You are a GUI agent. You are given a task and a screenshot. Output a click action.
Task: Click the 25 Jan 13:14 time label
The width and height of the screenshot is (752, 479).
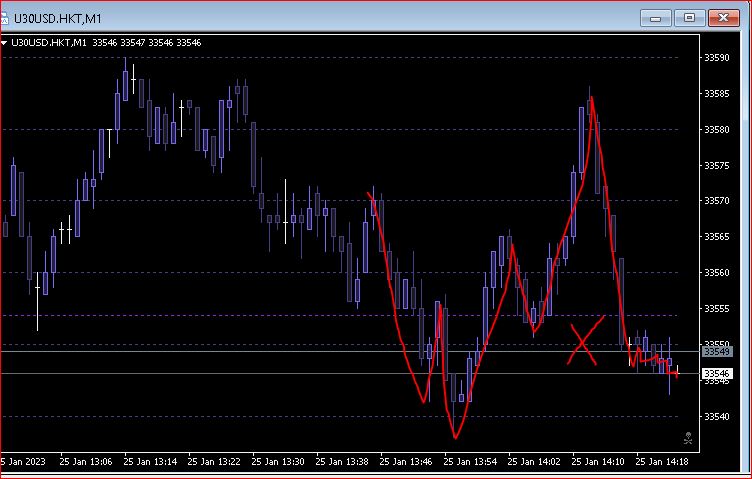tap(150, 462)
